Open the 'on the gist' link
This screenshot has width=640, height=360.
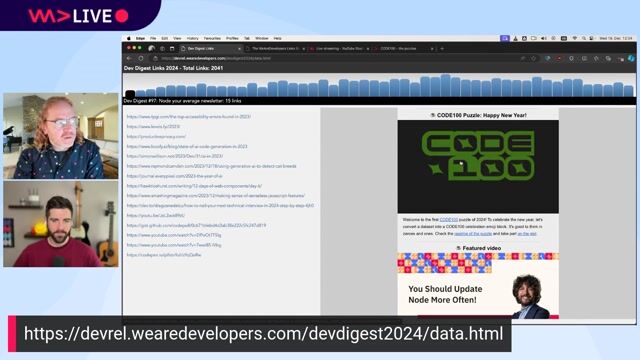click(527, 234)
